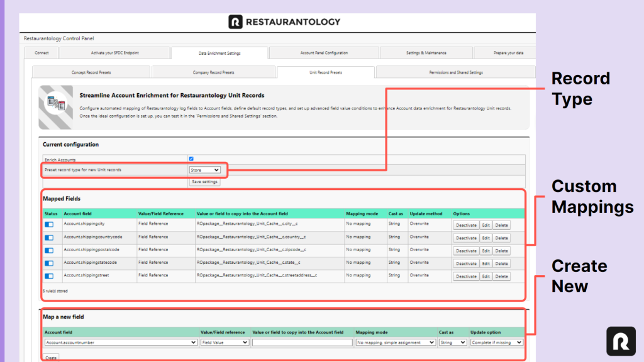Select the Unit Record Presets subtab
Screen dimensions: 644x362
click(x=326, y=72)
